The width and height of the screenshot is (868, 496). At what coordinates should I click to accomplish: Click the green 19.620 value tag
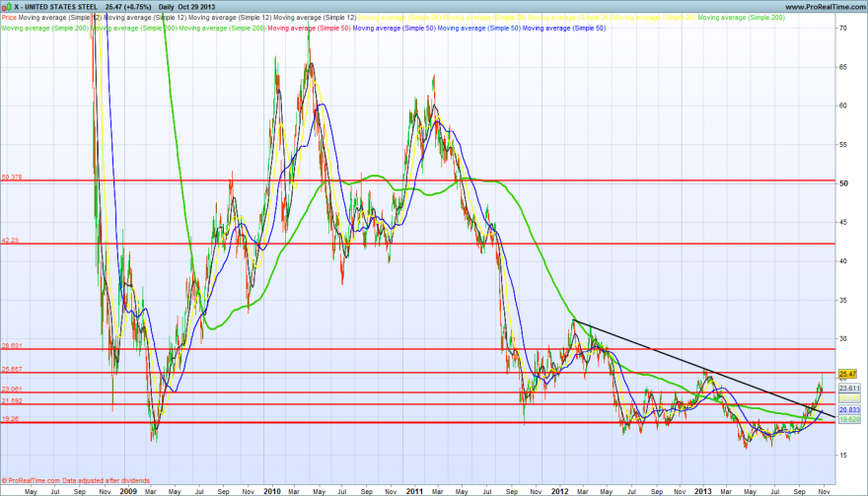849,420
